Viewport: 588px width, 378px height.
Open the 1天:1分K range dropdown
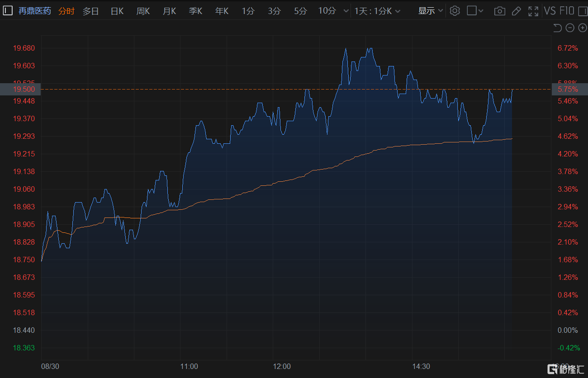point(377,11)
